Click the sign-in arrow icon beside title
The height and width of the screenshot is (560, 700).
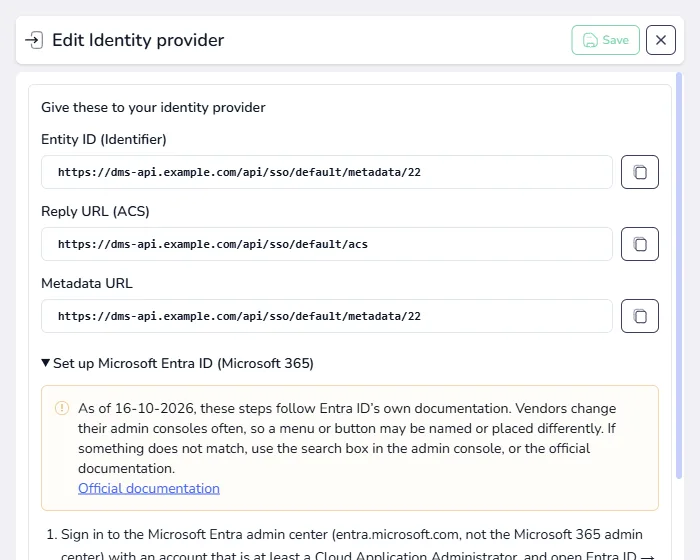coord(34,40)
